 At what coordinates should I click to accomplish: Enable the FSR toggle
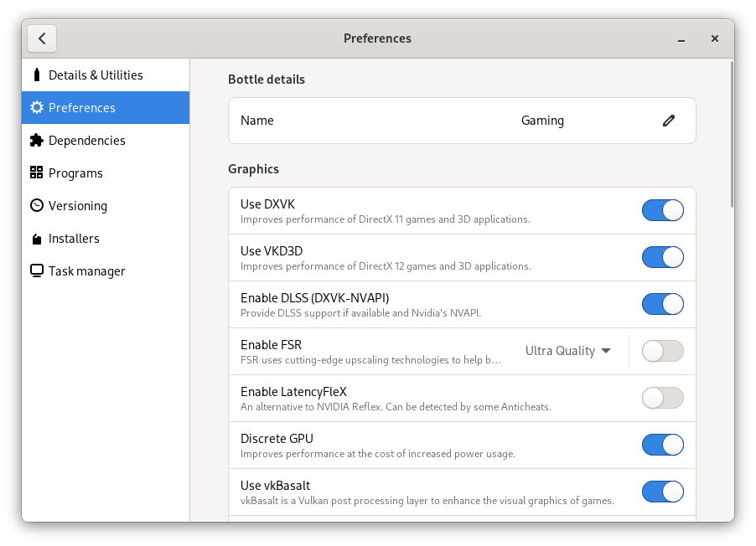[x=662, y=351]
